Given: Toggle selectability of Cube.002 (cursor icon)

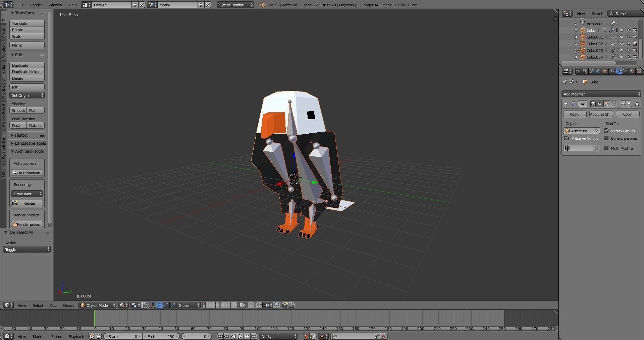Looking at the screenshot, I should (x=629, y=44).
